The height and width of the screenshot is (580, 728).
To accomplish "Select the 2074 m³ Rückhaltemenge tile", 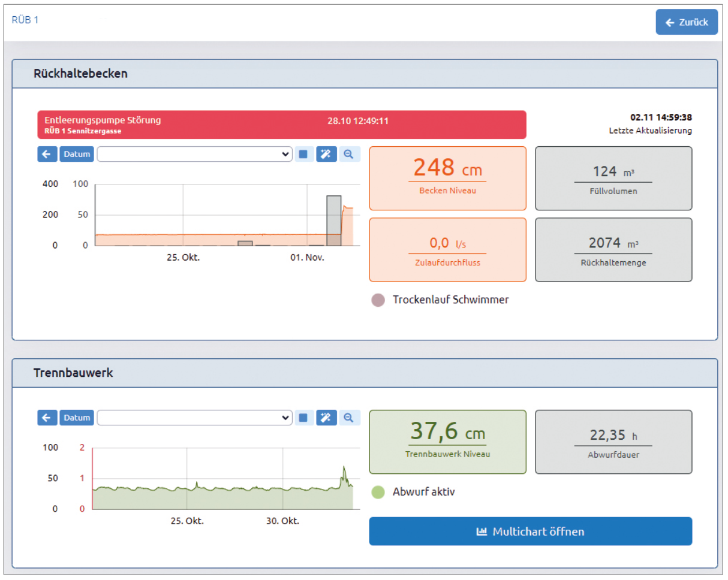I will coord(613,250).
